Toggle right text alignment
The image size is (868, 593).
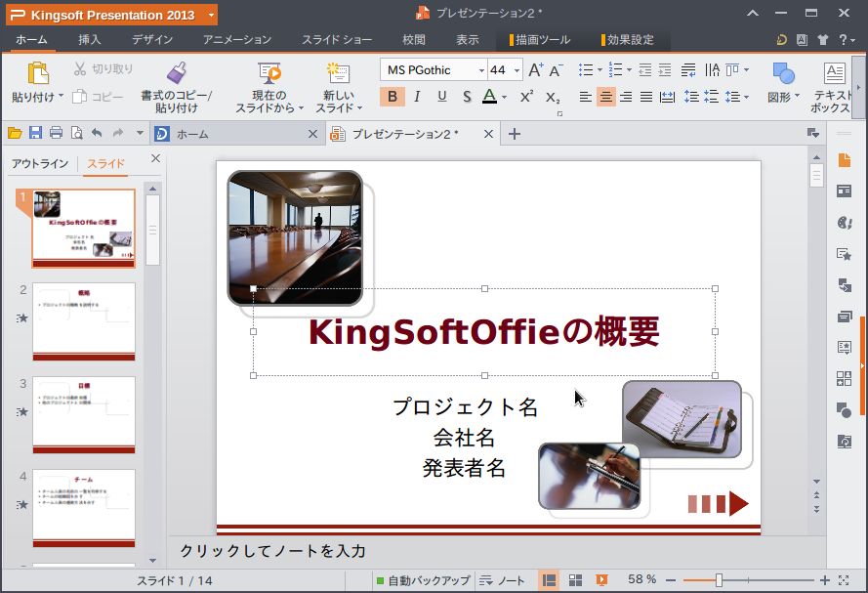coord(626,97)
